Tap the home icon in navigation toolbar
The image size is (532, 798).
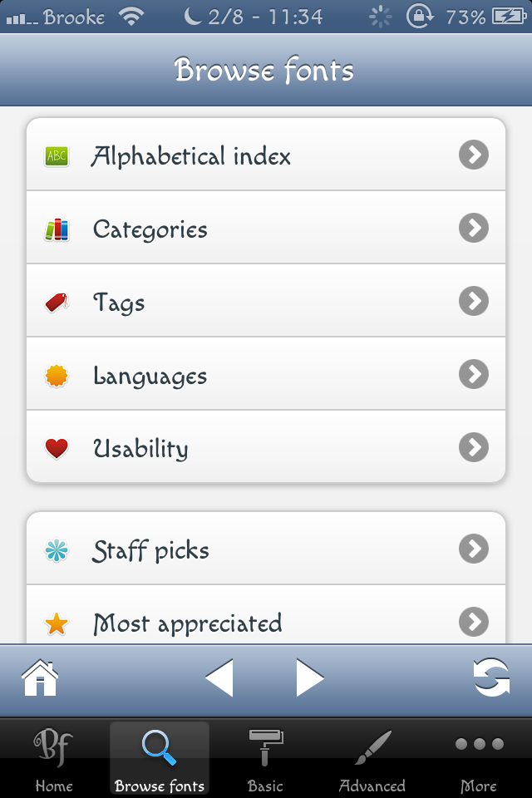click(40, 677)
